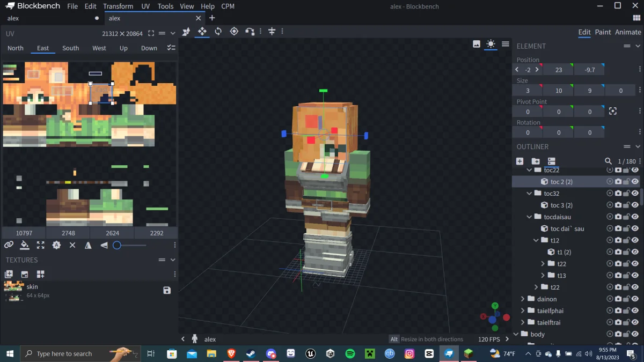Open the CPM menu
The image size is (644, 362).
pyautogui.click(x=228, y=6)
